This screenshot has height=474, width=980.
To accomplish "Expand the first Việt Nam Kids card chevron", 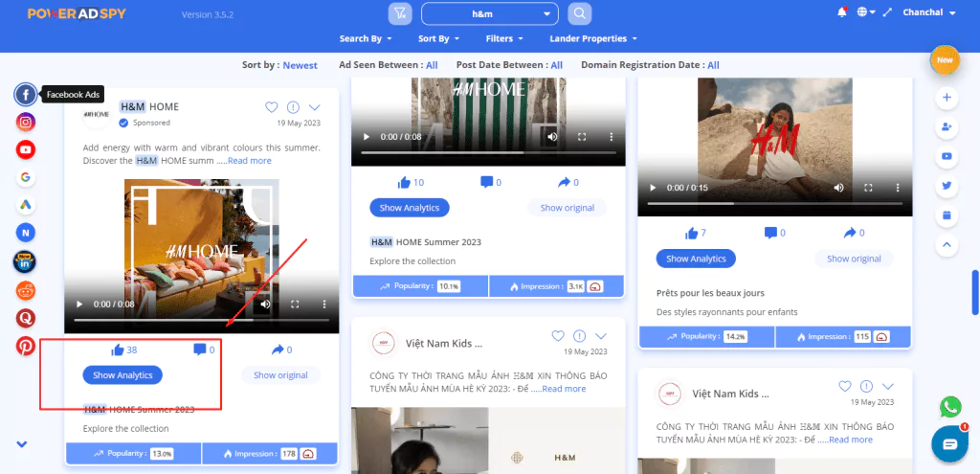I will pyautogui.click(x=601, y=336).
